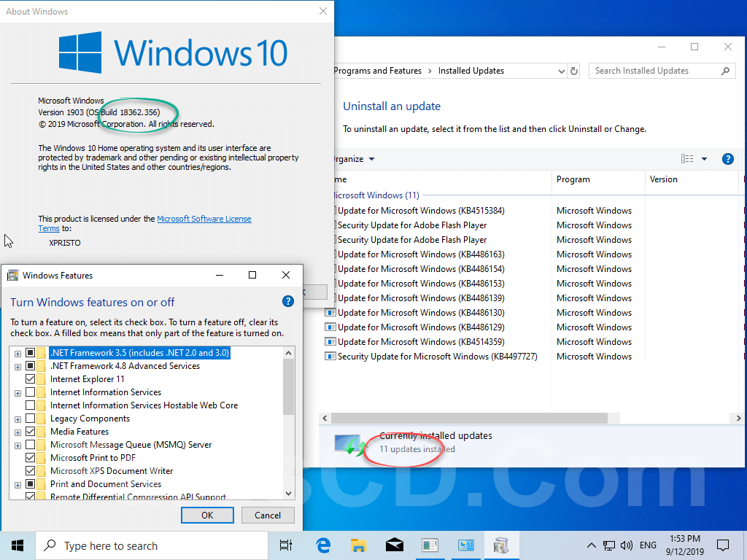Open the ENG language indicator

pyautogui.click(x=648, y=545)
